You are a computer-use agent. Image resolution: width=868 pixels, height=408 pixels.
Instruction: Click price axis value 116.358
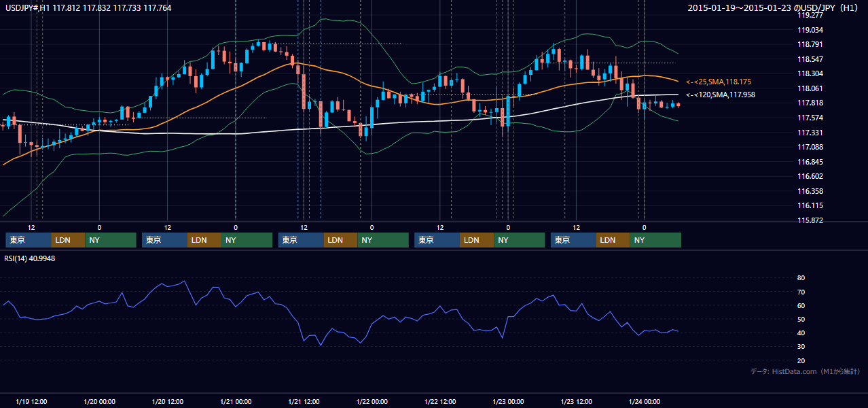coord(810,191)
